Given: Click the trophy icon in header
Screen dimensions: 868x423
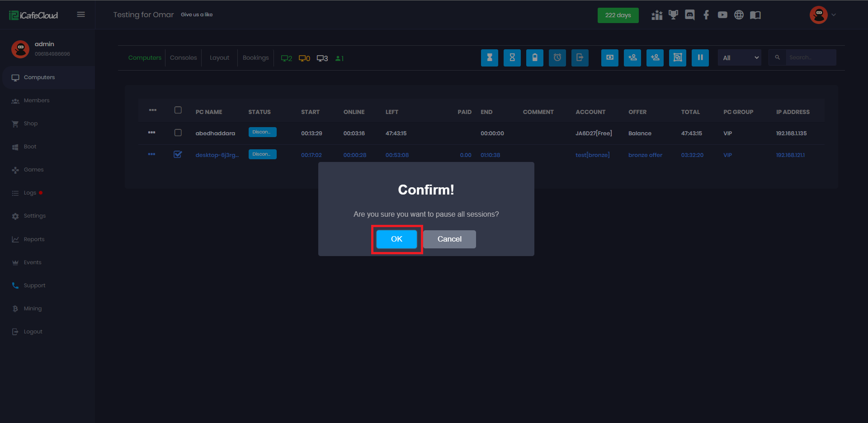Looking at the screenshot, I should coord(673,15).
